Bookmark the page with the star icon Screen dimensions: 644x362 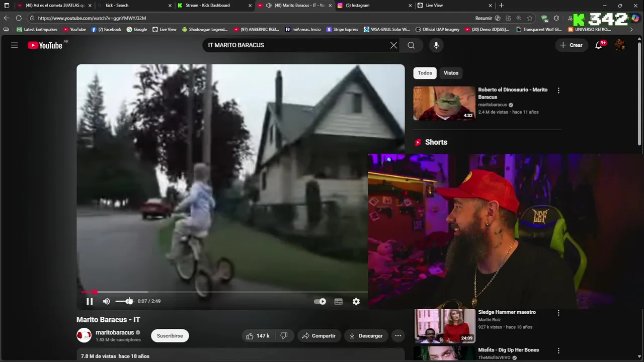[530, 18]
